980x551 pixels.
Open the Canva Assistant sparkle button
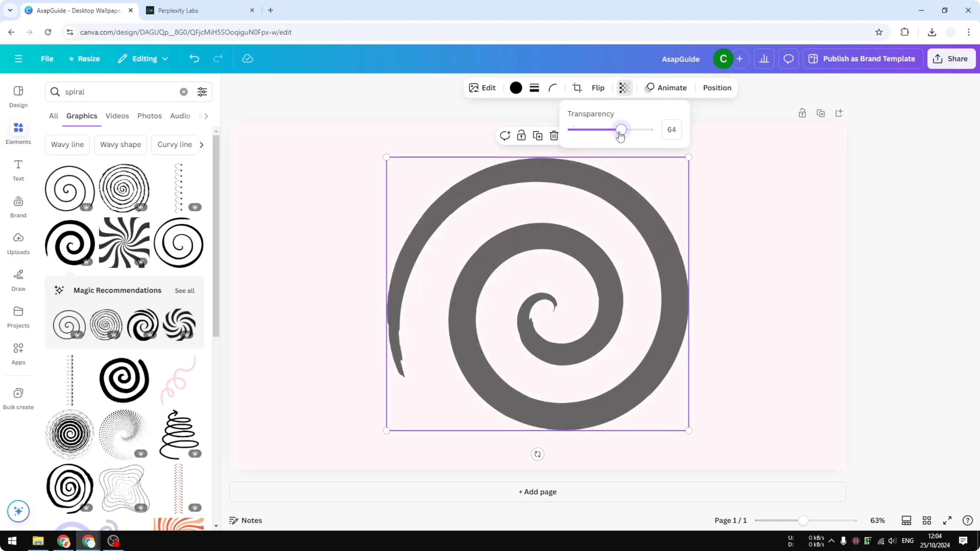point(18,511)
